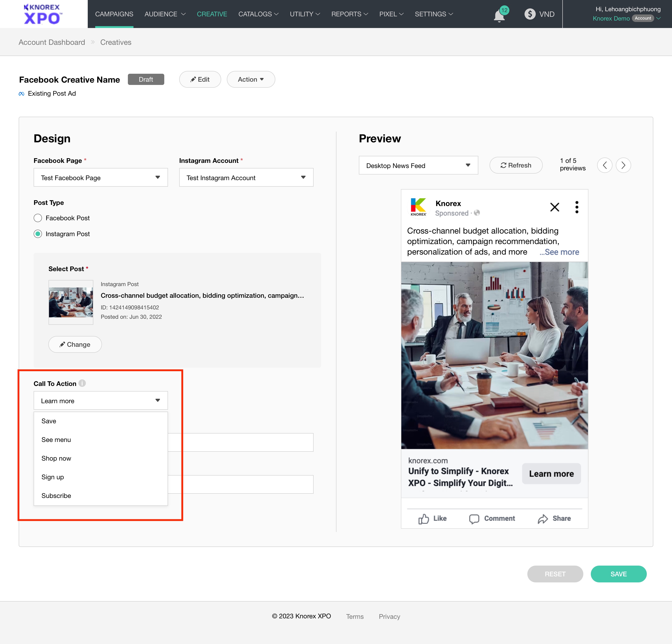Choose Shop now from Call To Action list

click(56, 458)
